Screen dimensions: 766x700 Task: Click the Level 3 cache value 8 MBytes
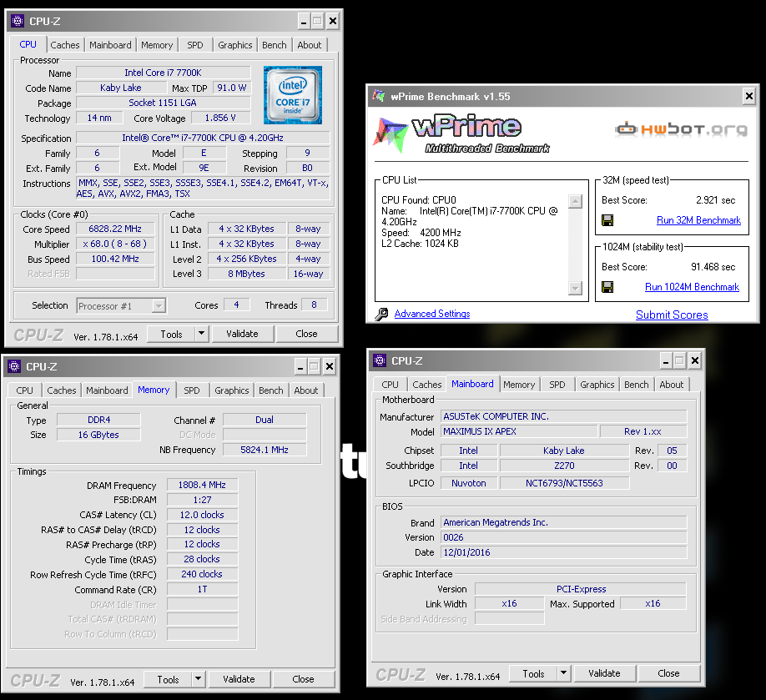pos(247,274)
